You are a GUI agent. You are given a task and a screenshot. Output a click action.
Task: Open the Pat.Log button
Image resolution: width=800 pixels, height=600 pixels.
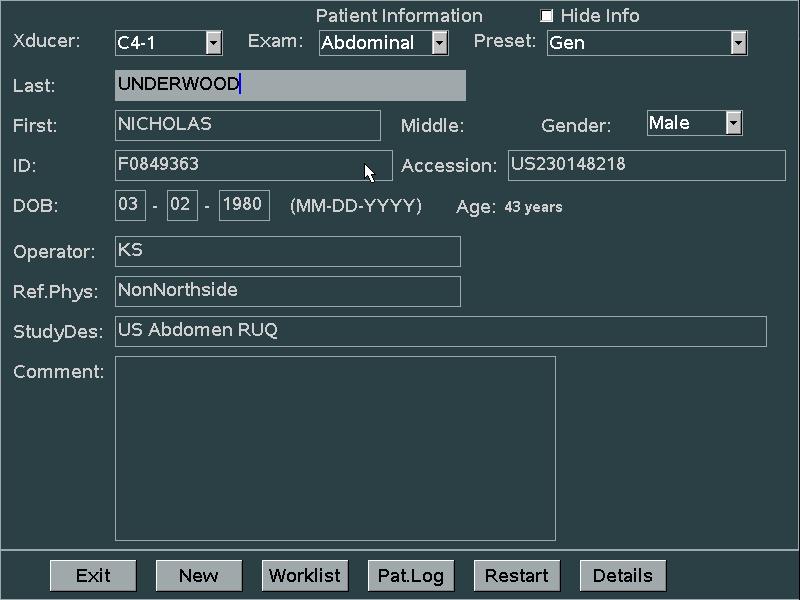pyautogui.click(x=411, y=575)
